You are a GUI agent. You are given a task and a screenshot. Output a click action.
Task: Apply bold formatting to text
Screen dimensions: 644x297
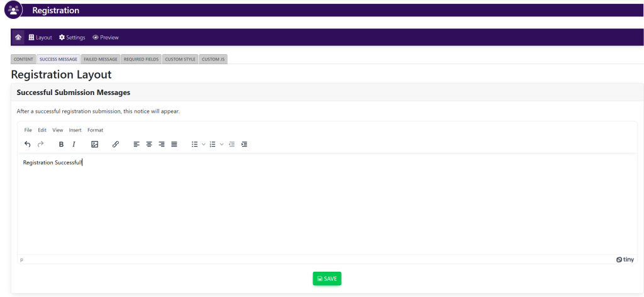[61, 144]
